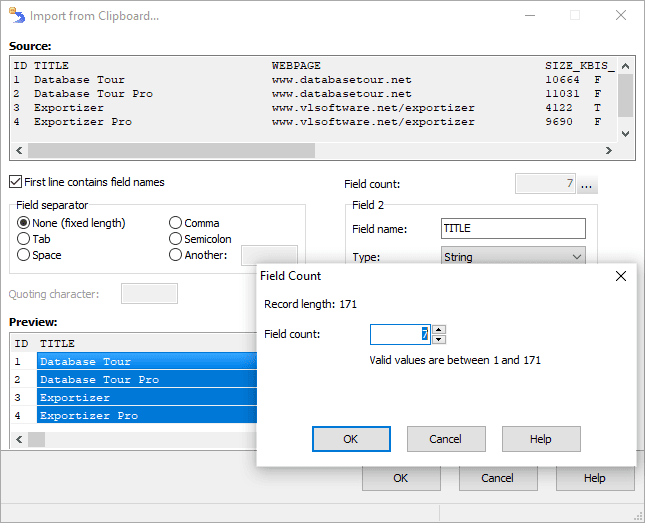Toggle First line contains field names
The image size is (645, 523).
click(16, 182)
